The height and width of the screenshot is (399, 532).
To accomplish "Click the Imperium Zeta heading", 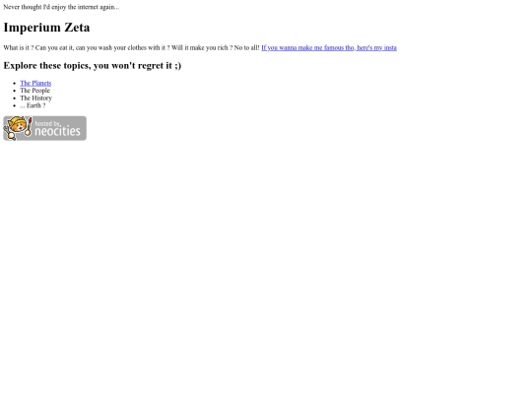I will 46,28.
